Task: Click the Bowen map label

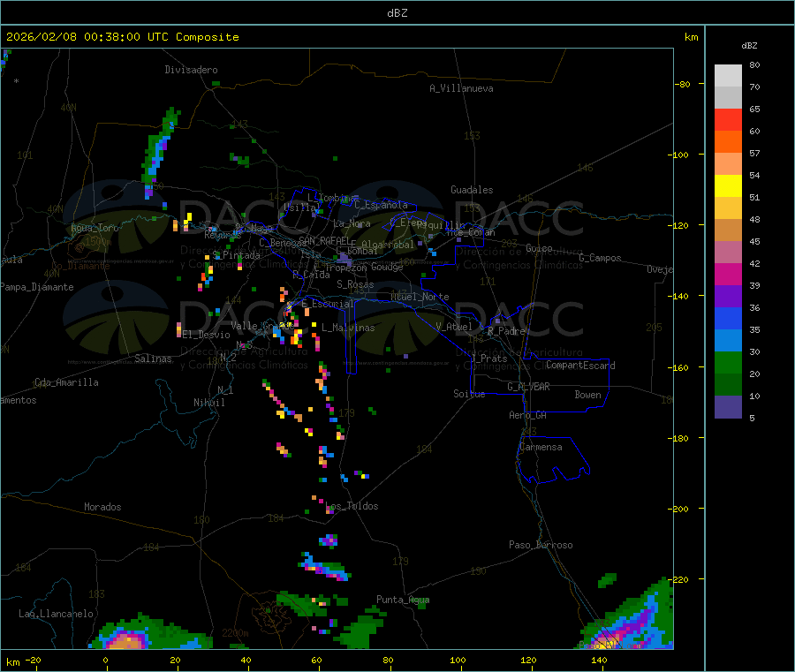Action: pyautogui.click(x=587, y=395)
